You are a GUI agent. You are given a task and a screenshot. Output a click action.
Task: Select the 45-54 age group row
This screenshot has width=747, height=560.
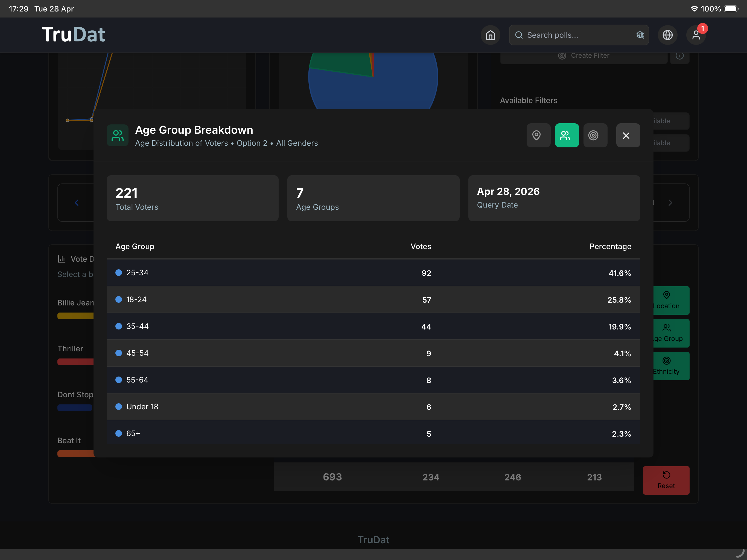373,353
